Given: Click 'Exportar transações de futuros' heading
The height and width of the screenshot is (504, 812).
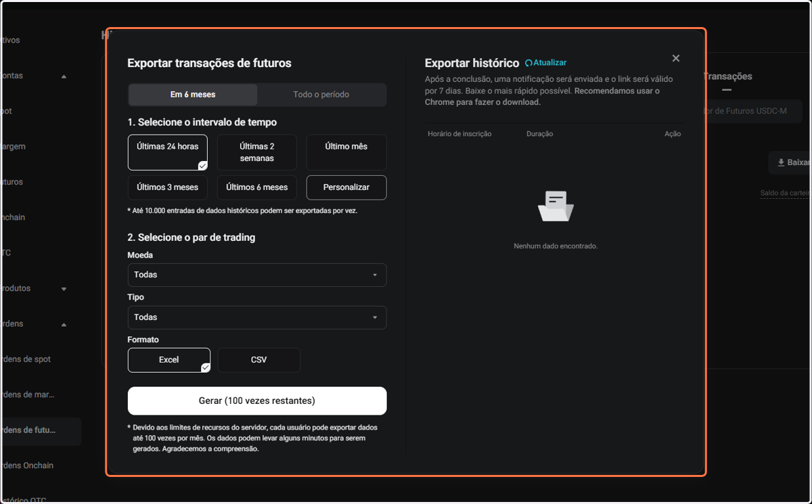Looking at the screenshot, I should (x=209, y=63).
